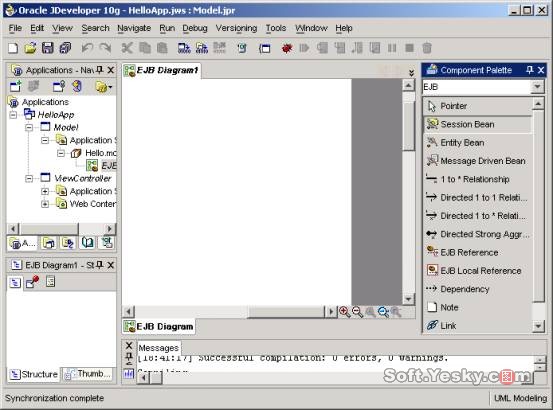Click the Redo arrow icon

click(105, 48)
